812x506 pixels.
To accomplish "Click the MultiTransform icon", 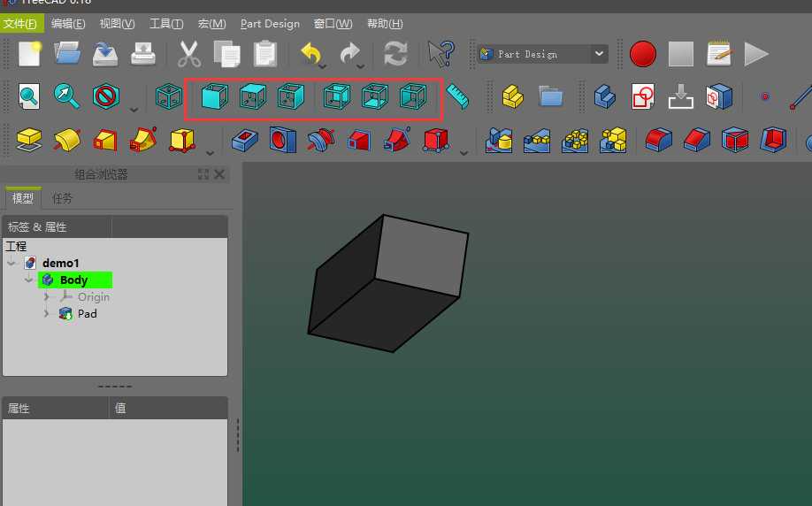I will tap(614, 140).
